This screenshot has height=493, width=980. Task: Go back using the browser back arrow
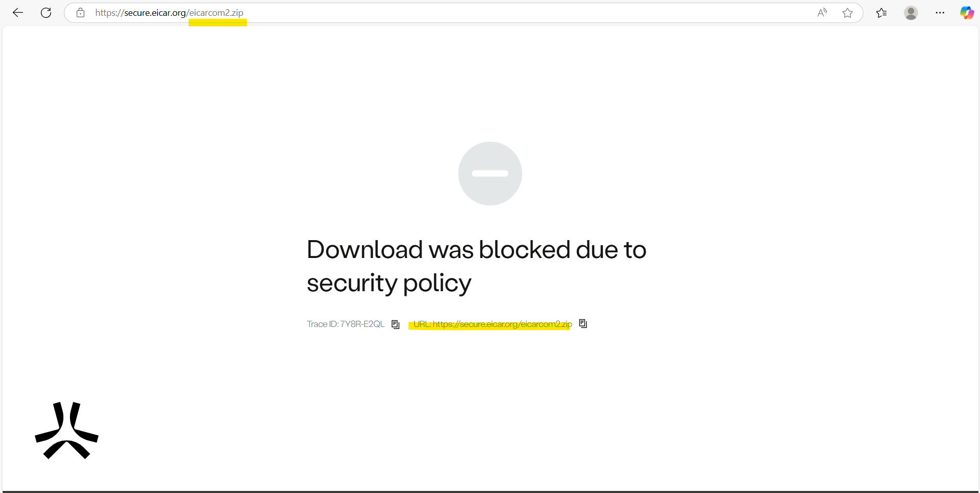click(18, 13)
